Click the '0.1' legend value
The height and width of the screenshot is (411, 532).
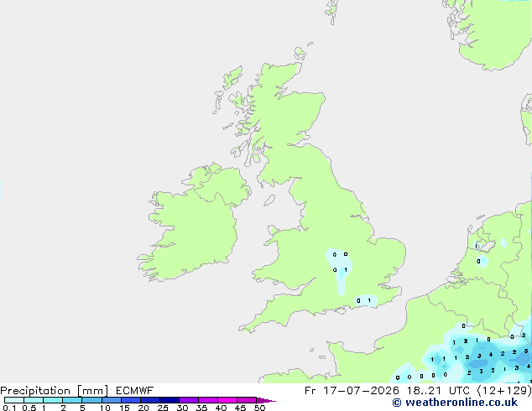click(x=9, y=408)
